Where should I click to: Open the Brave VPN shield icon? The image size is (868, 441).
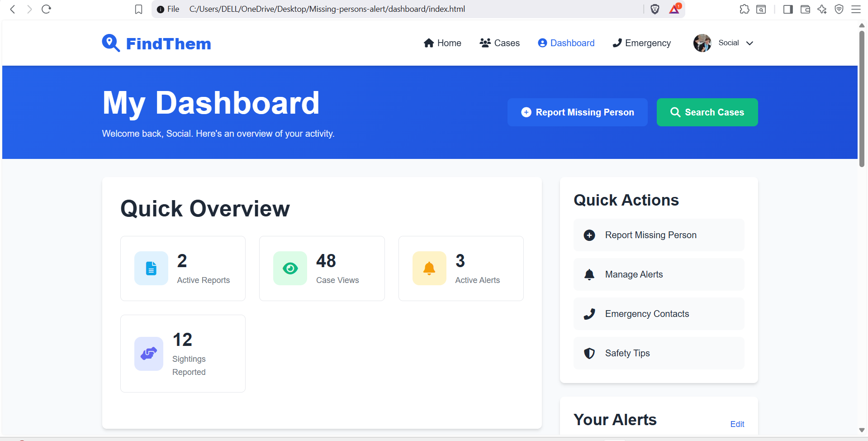[839, 9]
